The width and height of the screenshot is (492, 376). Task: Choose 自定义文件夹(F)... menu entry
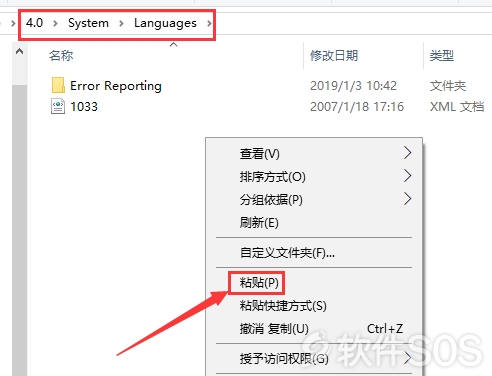point(314,253)
